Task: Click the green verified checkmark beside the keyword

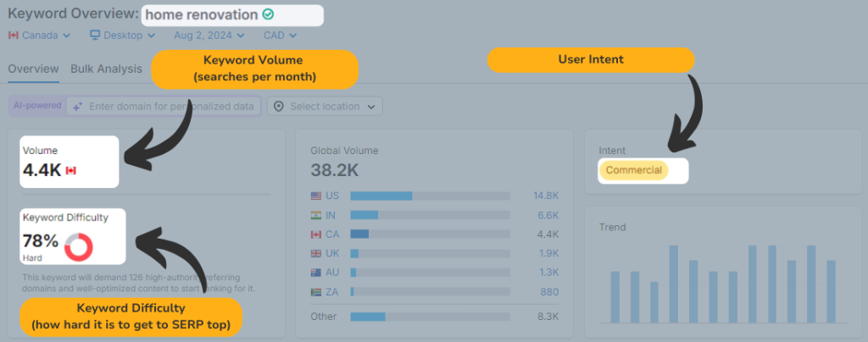Action: click(x=268, y=14)
